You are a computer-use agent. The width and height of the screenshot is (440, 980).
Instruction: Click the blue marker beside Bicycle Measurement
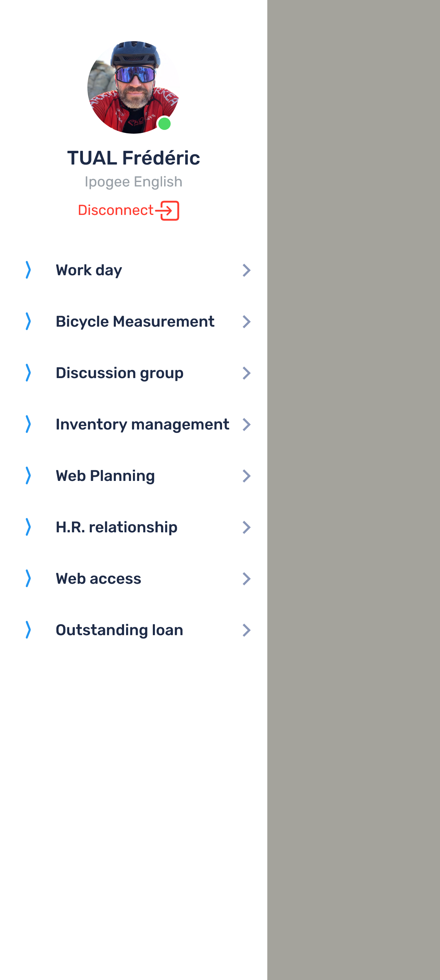(28, 322)
